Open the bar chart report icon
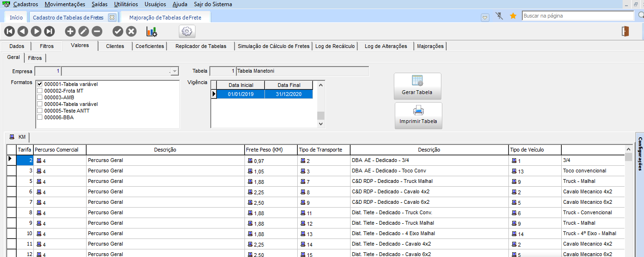 click(152, 32)
